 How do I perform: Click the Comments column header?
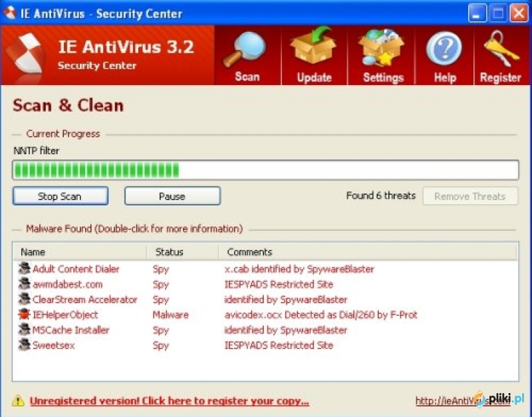tap(368, 252)
